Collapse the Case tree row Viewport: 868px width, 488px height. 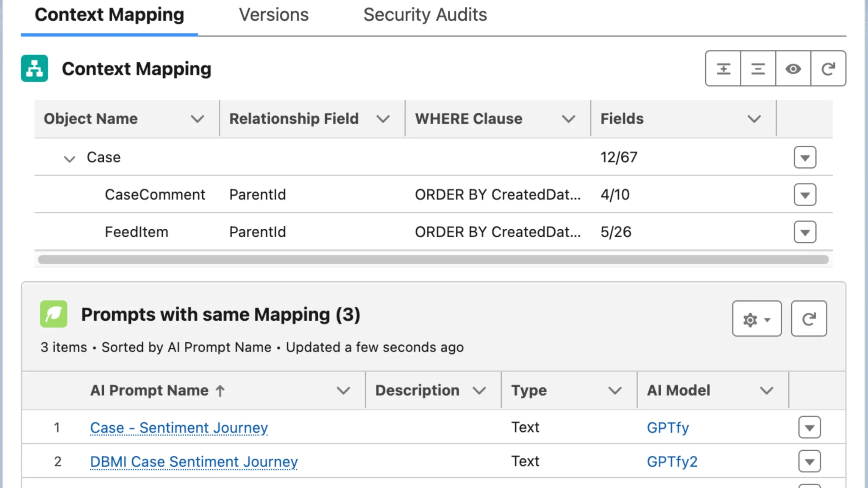(69, 158)
